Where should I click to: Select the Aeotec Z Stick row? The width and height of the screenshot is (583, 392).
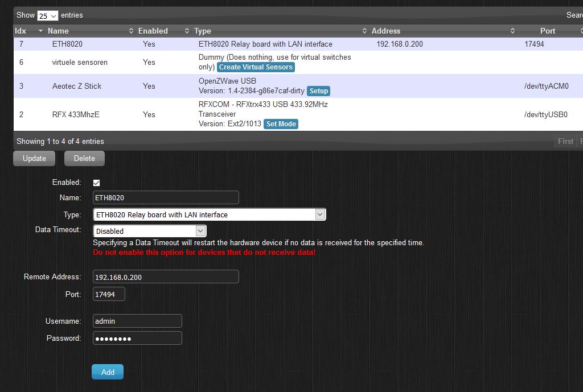click(298, 86)
